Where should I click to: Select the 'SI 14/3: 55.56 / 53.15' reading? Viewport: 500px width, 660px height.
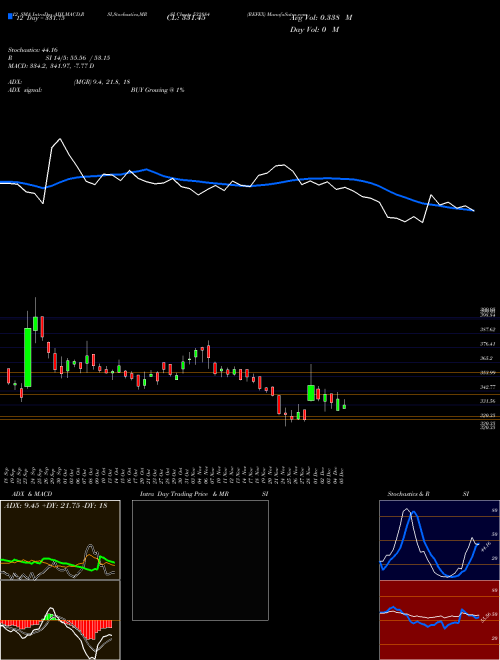[x=78, y=58]
